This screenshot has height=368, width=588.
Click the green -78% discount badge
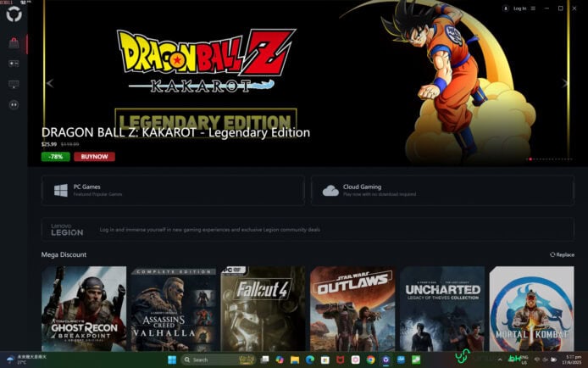point(56,157)
